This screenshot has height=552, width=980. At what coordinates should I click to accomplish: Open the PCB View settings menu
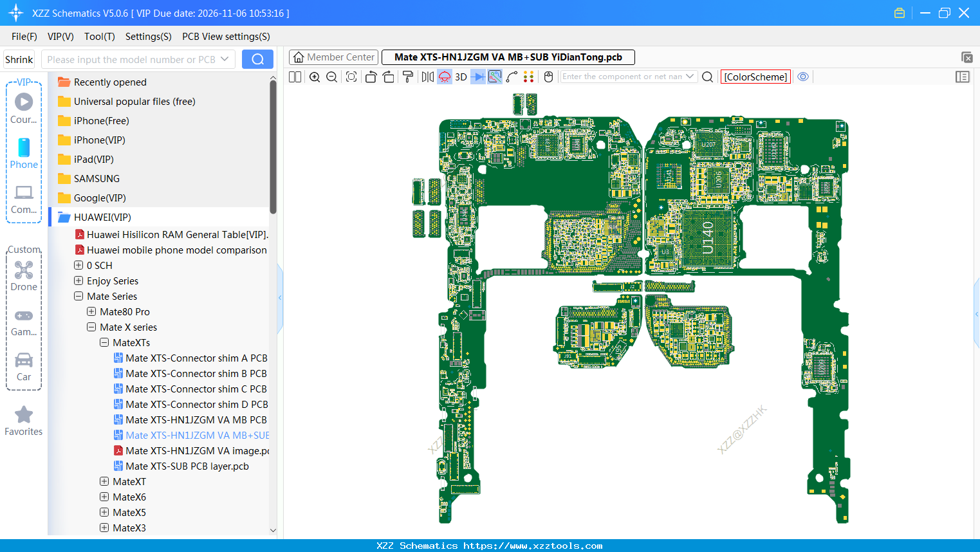[x=226, y=37]
